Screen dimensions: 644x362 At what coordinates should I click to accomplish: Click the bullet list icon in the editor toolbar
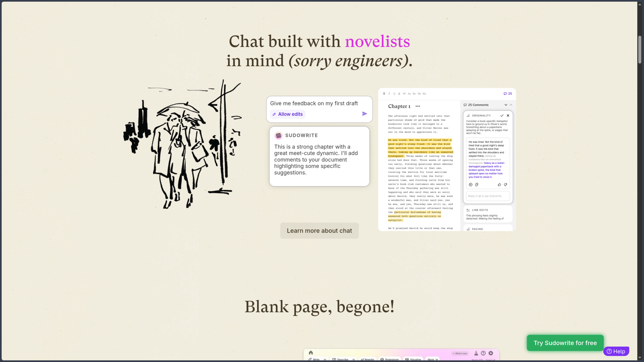click(404, 94)
